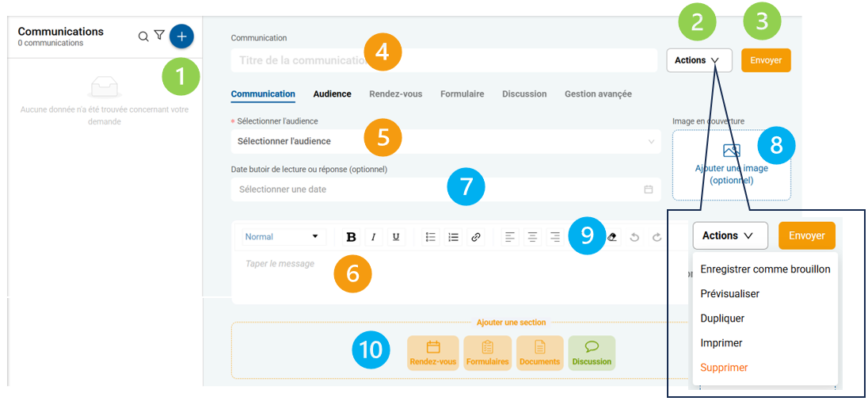This screenshot has height=401, width=868.
Task: Open the calendar icon in date field
Action: click(x=649, y=189)
